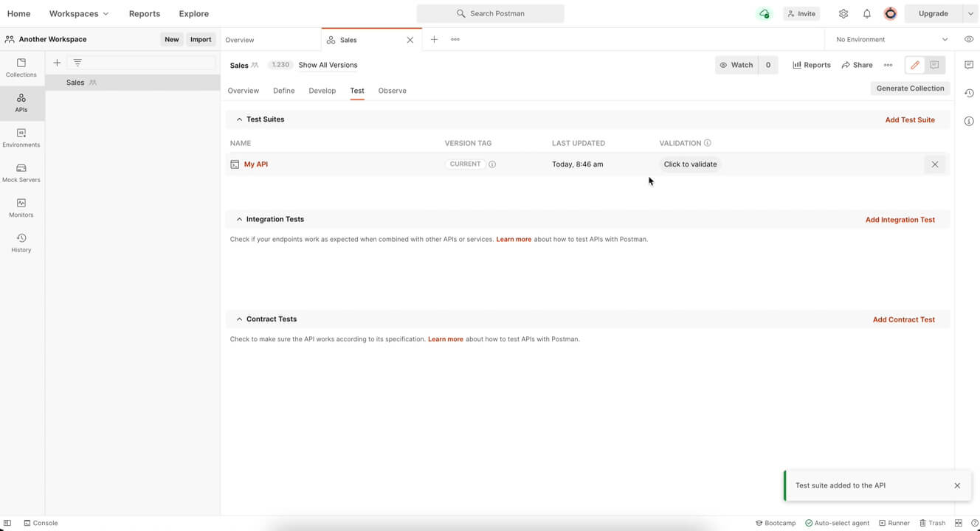The width and height of the screenshot is (980, 531).
Task: Collapse the Test Suites section
Action: (239, 119)
